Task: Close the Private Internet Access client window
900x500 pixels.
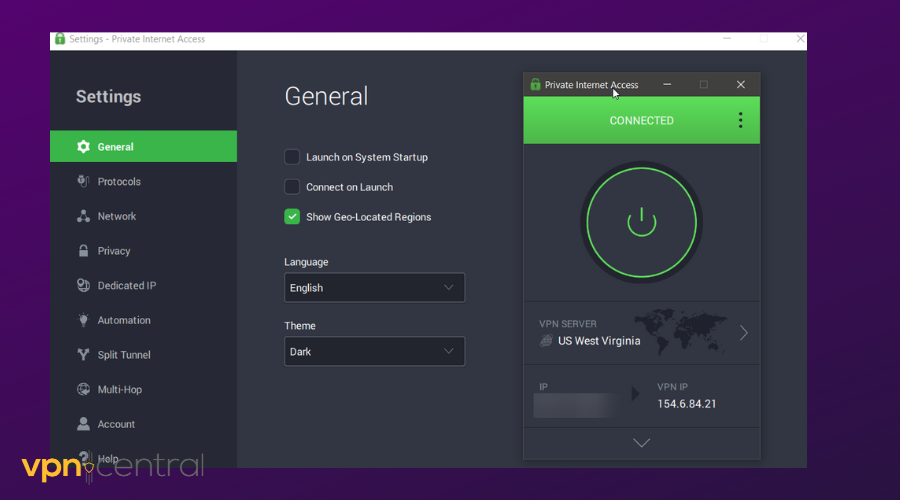Action: [x=740, y=84]
